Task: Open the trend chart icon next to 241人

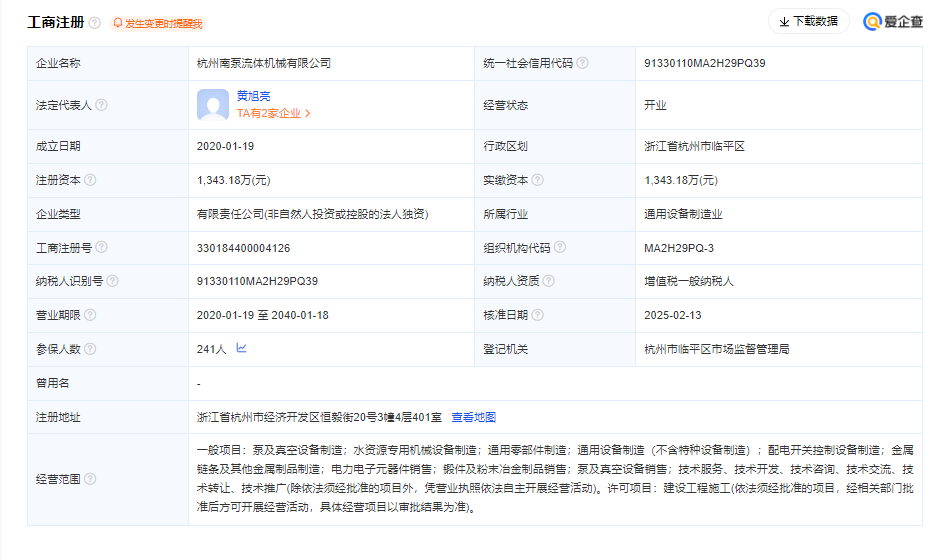Action: click(x=241, y=348)
